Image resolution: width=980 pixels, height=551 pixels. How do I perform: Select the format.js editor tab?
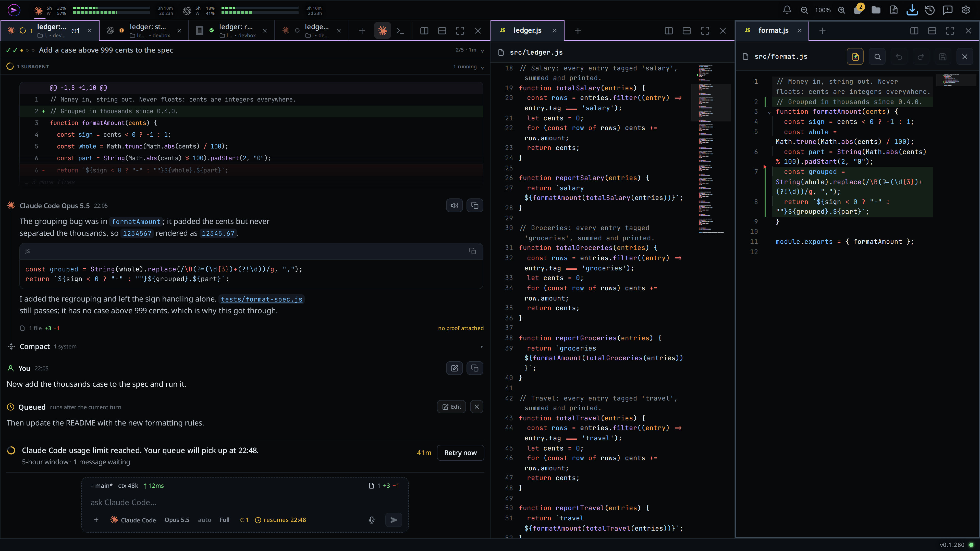click(x=772, y=30)
